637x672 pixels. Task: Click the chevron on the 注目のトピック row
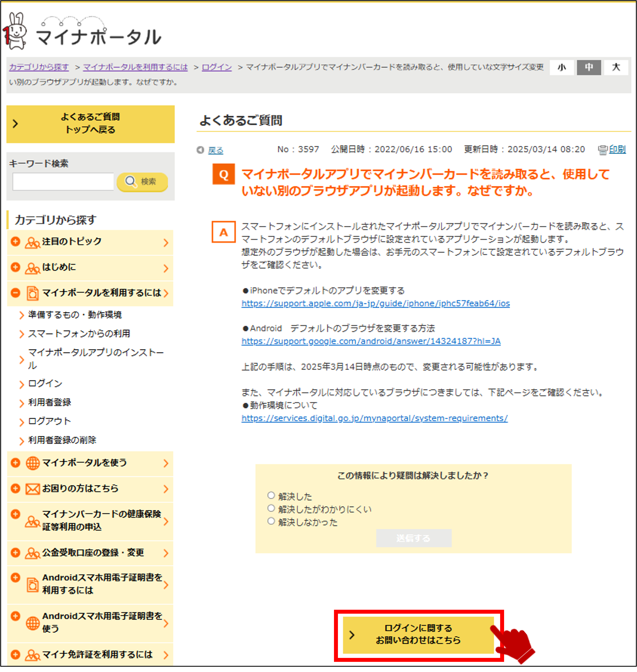(166, 243)
